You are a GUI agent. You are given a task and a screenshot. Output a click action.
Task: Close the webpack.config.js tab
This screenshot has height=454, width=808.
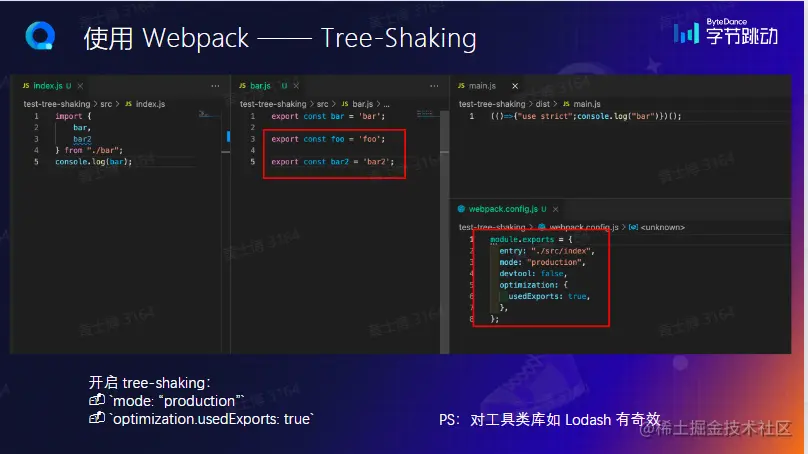pos(556,209)
